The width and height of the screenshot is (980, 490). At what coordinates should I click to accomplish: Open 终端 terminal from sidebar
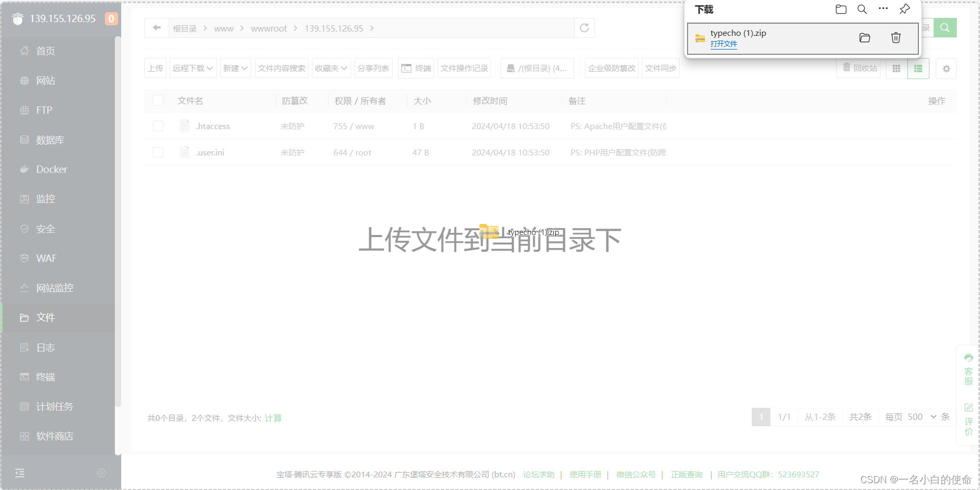(45, 377)
